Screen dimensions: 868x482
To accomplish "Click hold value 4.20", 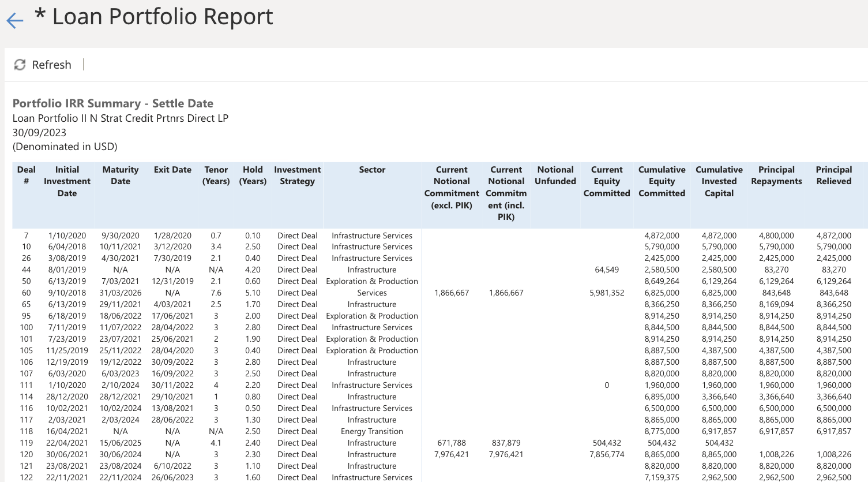I will [x=253, y=270].
